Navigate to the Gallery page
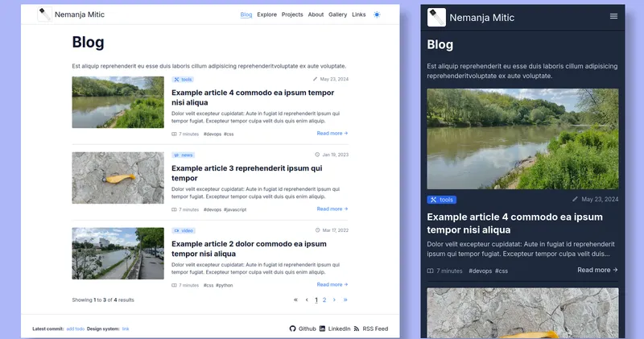 point(337,14)
